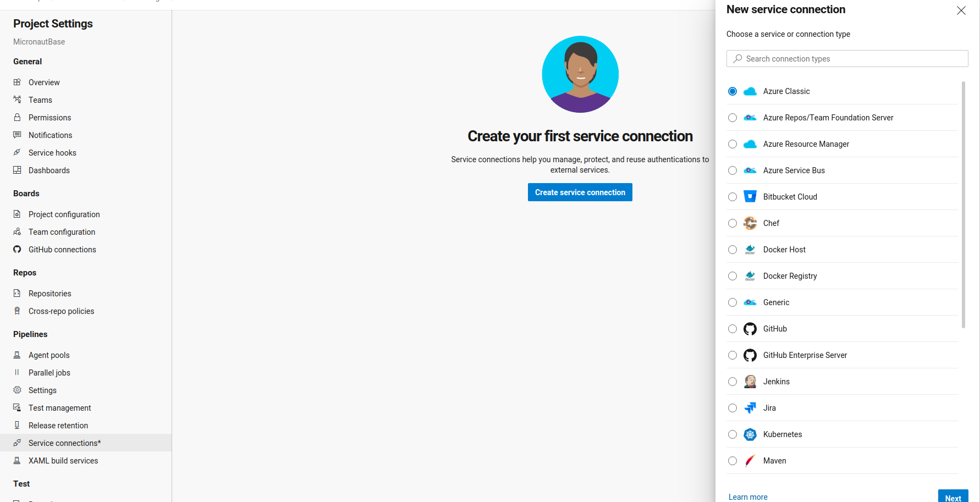Viewport: 980px width, 502px height.
Task: Click the Maven feather icon
Action: (750, 461)
